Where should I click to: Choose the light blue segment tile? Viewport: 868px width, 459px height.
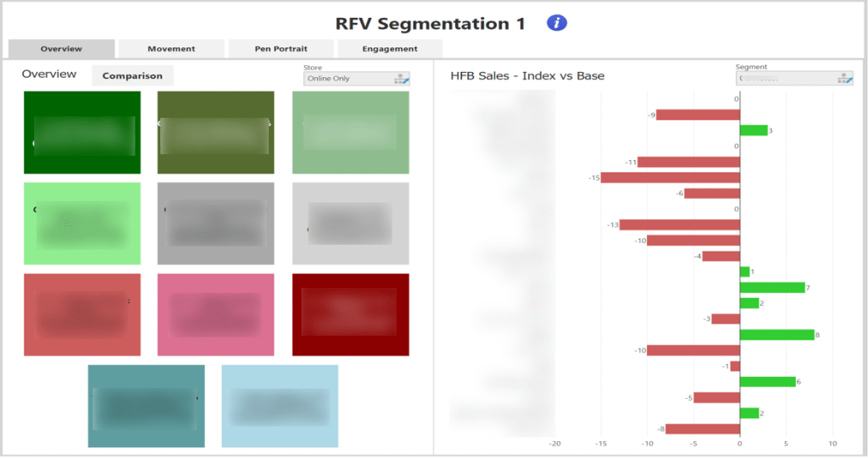[x=280, y=406]
